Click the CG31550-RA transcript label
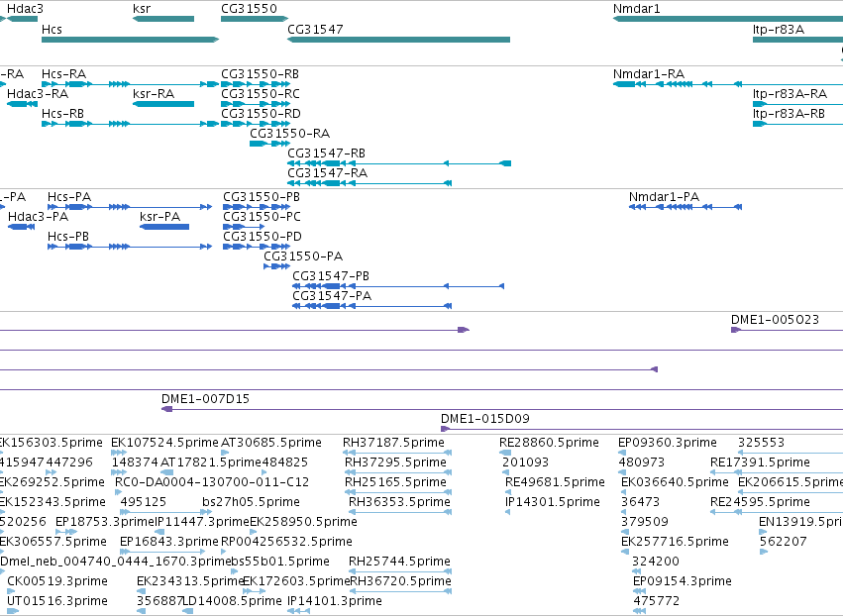843x616 pixels. coord(290,134)
